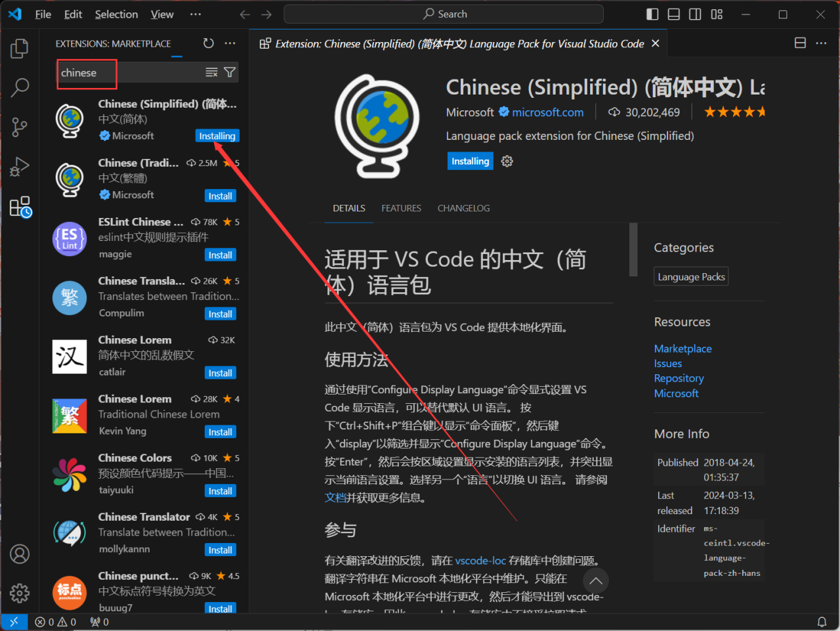Open the Repository resource link
This screenshot has height=631, width=840.
[679, 378]
